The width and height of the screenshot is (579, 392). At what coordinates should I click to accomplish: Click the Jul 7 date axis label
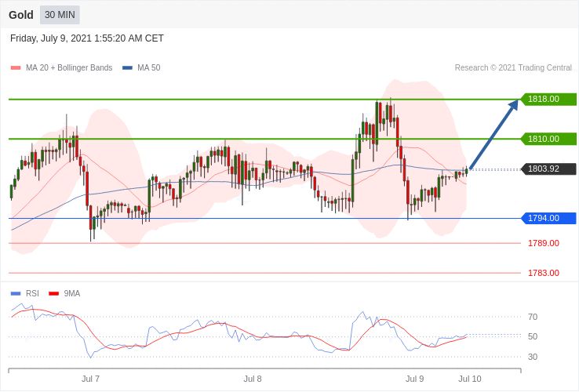(90, 379)
